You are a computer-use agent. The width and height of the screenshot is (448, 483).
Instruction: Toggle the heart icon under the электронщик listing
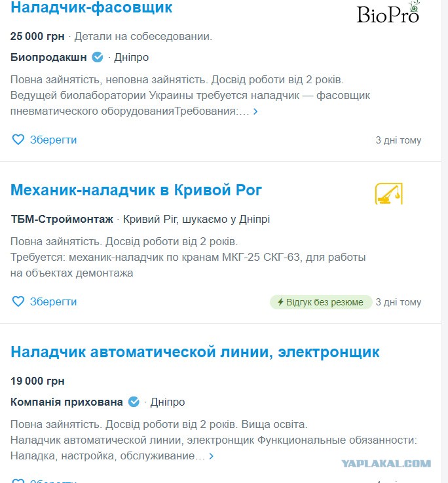[18, 480]
